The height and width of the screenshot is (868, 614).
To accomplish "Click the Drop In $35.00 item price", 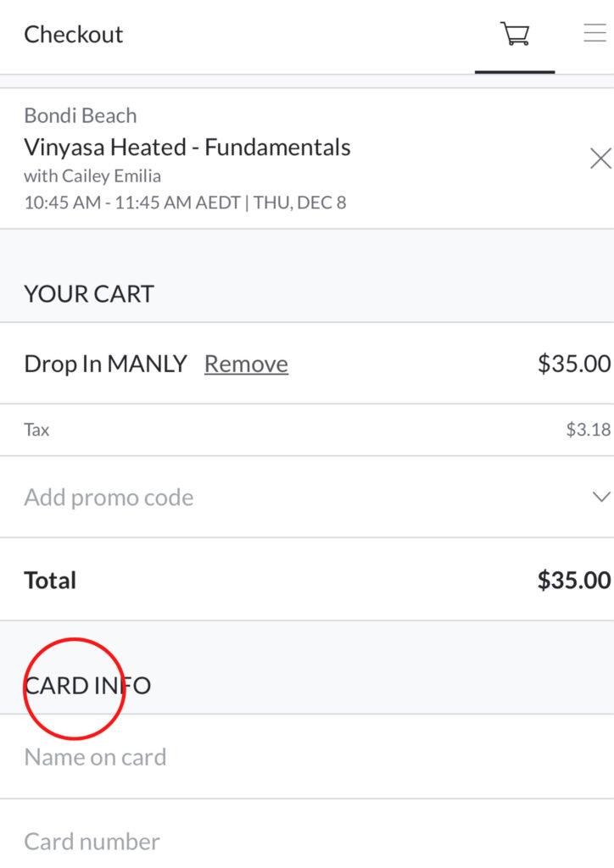I will 573,364.
